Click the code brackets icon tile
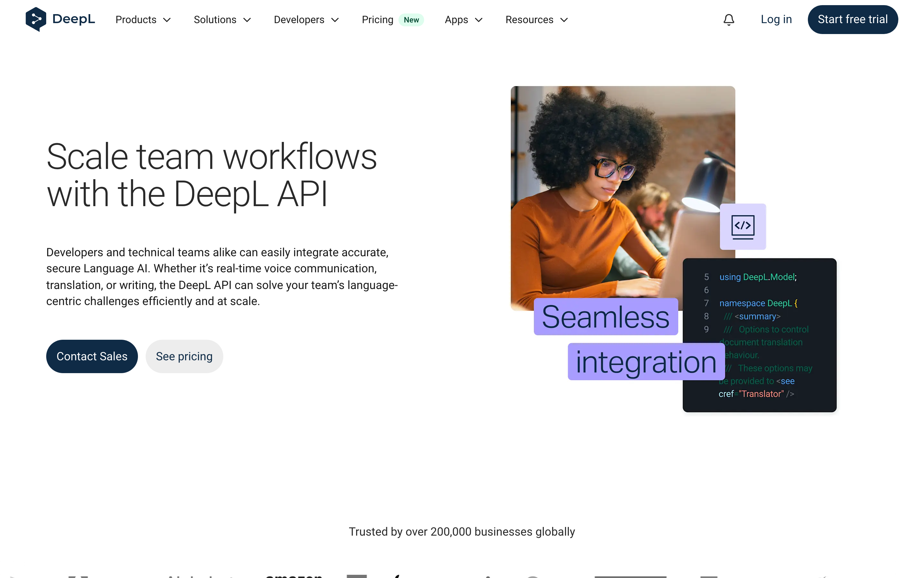The height and width of the screenshot is (578, 924). click(x=743, y=227)
